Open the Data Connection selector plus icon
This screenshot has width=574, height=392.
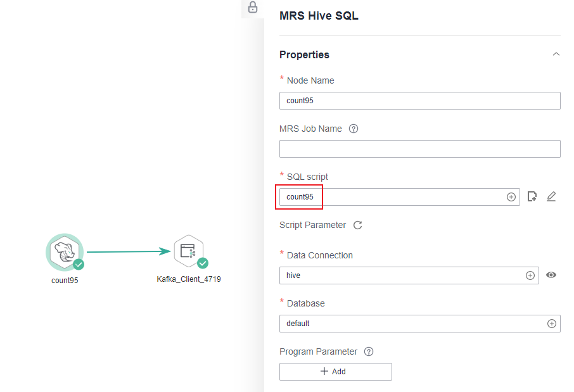point(530,275)
